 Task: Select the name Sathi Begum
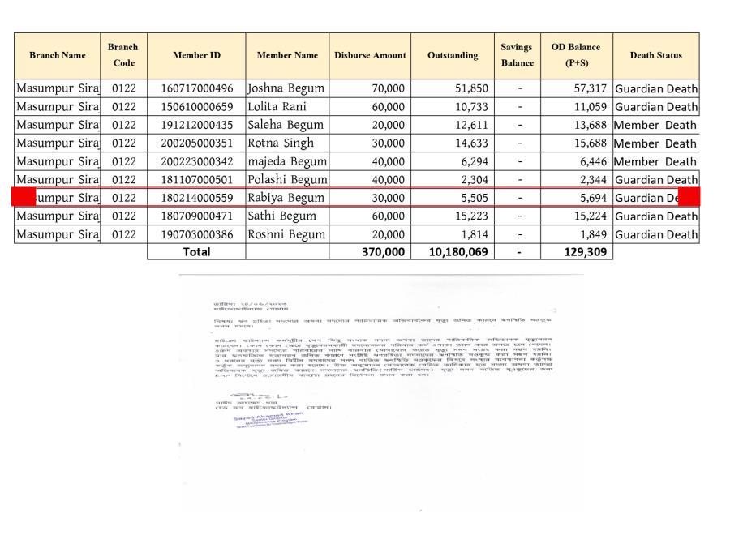pos(281,216)
